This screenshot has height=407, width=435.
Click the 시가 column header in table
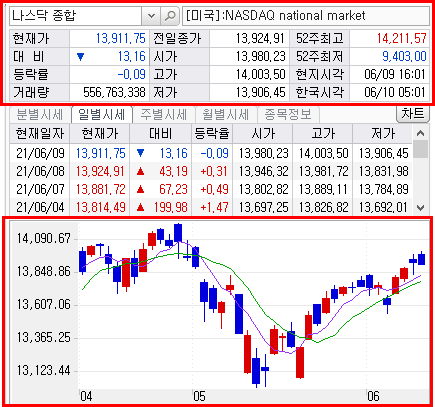point(263,134)
